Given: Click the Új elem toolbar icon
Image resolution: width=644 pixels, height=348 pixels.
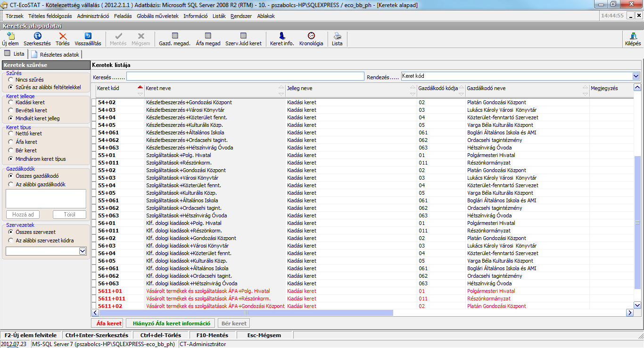Looking at the screenshot, I should 10,36.
